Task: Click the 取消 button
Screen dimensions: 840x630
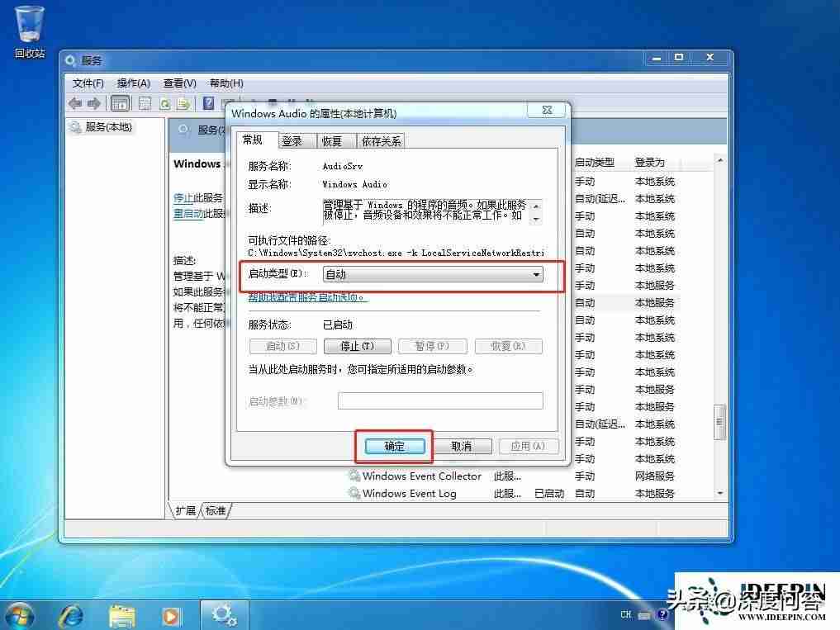Action: (x=462, y=446)
